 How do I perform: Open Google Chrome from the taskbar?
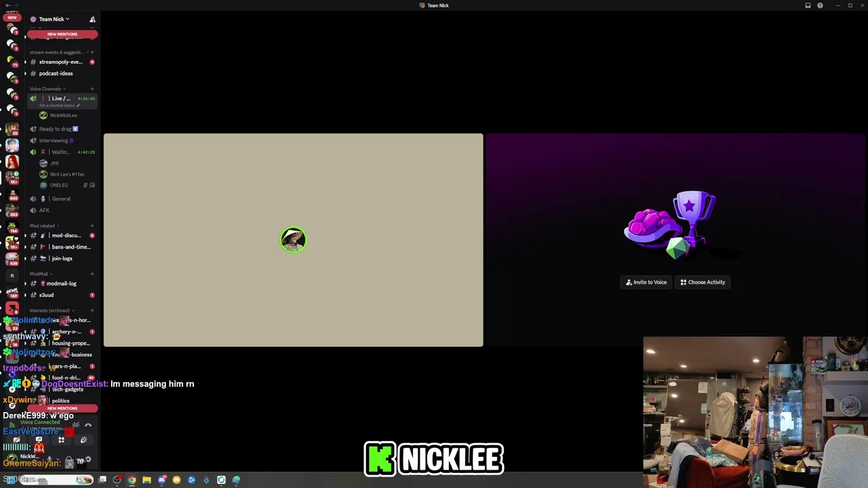(x=132, y=480)
